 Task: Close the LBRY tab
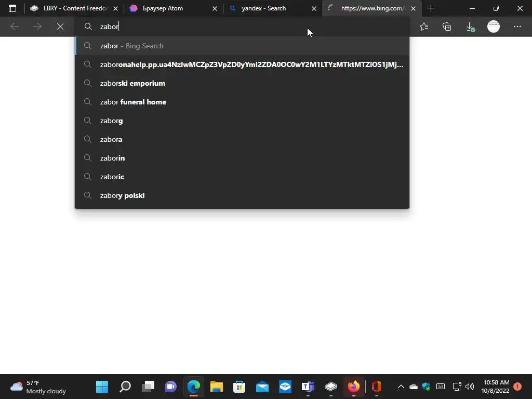click(x=115, y=8)
